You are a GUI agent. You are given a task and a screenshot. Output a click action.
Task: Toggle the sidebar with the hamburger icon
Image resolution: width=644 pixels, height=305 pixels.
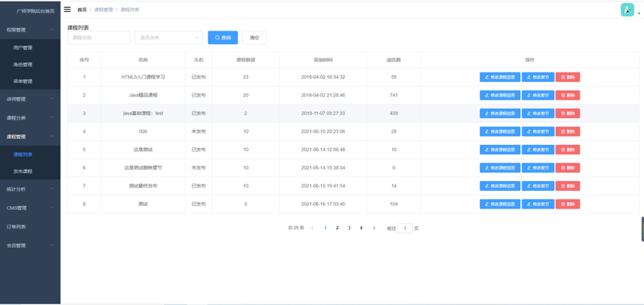click(68, 10)
